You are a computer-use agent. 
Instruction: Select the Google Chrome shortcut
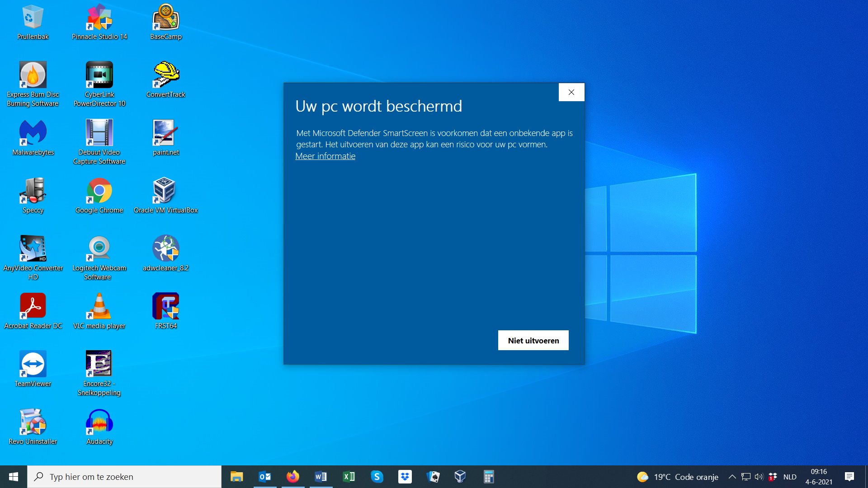pos(99,196)
